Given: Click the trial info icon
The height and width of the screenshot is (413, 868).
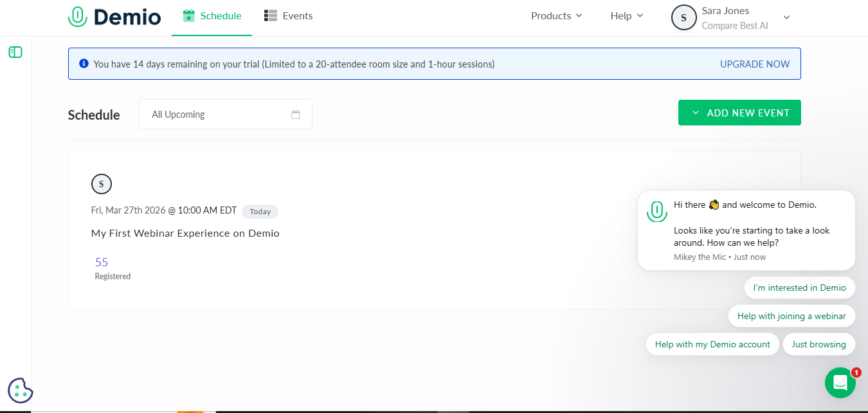Looking at the screenshot, I should tap(84, 64).
